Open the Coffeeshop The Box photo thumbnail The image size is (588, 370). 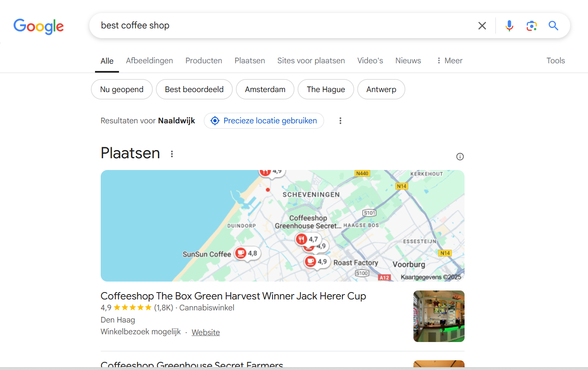point(439,316)
